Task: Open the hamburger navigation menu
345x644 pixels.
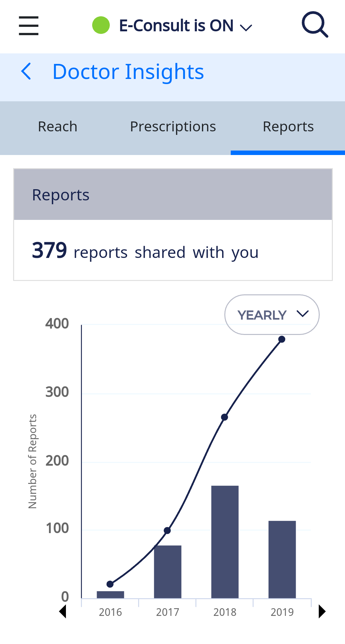Action: coord(28,26)
